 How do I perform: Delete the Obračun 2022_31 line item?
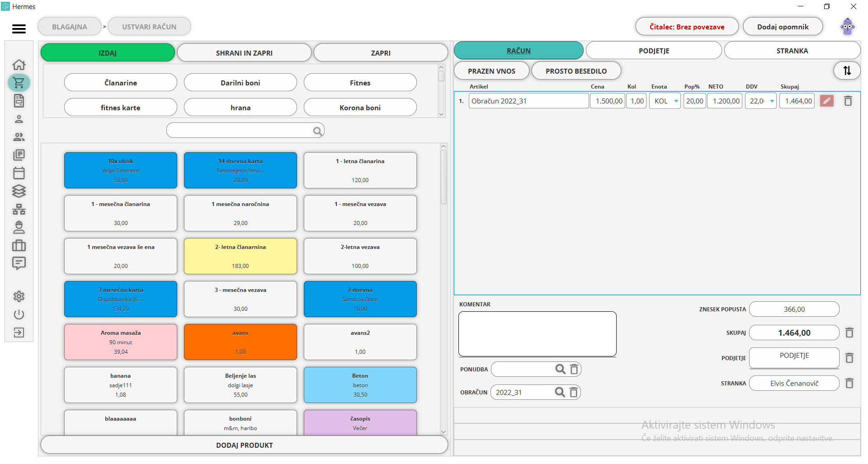[848, 101]
